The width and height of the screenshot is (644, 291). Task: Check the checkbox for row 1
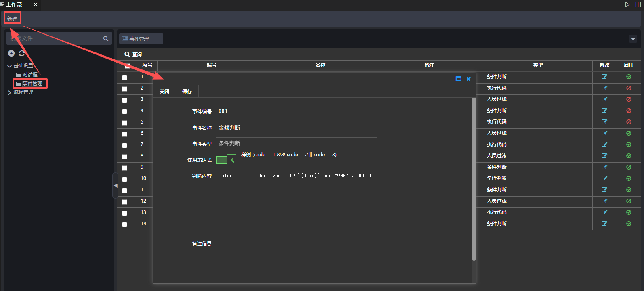(124, 77)
